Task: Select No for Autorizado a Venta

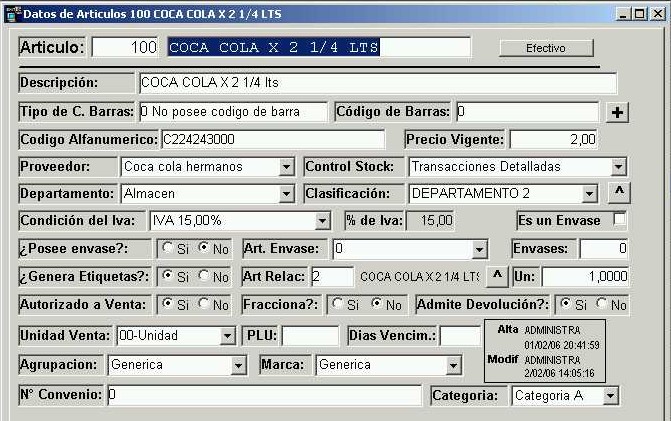Action: pos(203,304)
